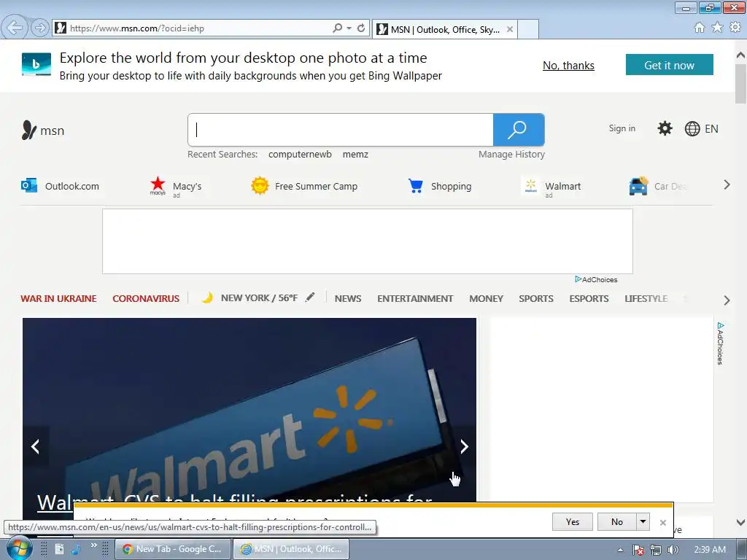
Task: Click Sign in link
Action: pyautogui.click(x=622, y=128)
